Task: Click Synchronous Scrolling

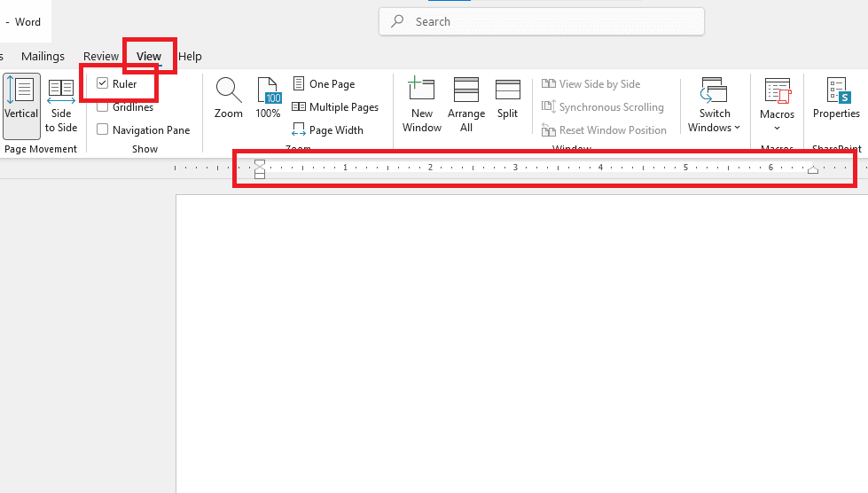Action: tap(603, 106)
